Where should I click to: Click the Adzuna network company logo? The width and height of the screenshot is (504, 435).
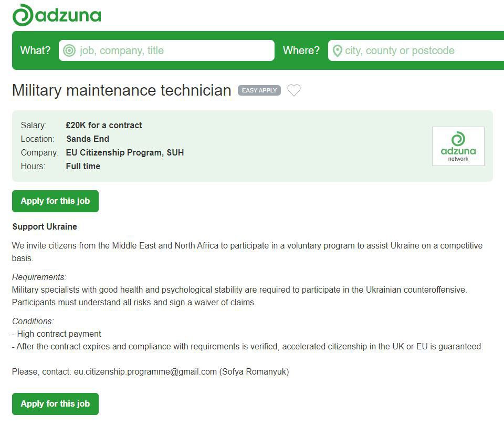tap(458, 146)
